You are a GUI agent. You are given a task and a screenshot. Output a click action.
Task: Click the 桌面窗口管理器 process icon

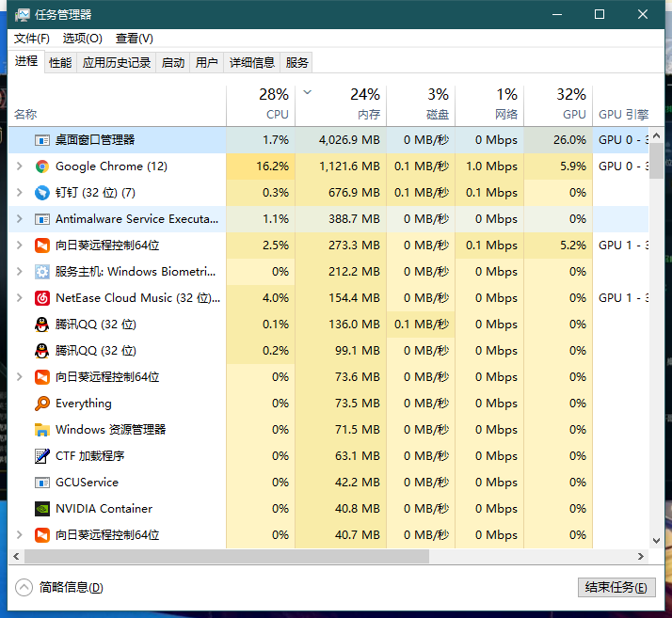pos(42,140)
